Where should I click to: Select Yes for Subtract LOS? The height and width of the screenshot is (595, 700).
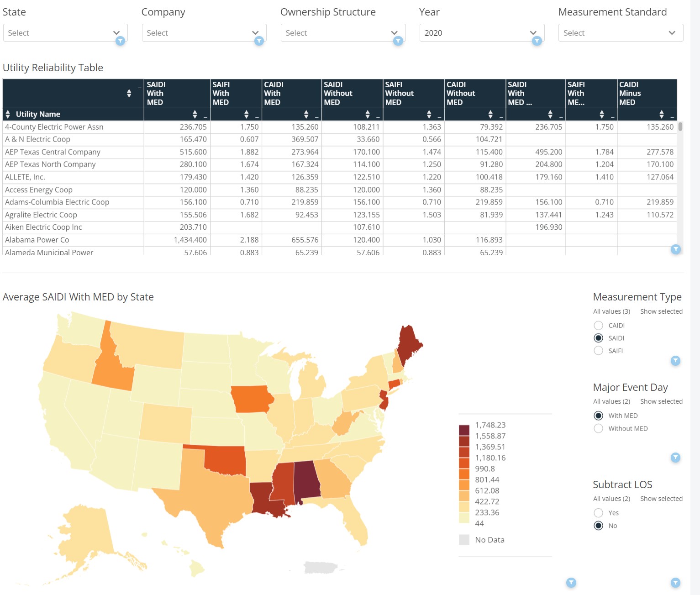tap(598, 513)
